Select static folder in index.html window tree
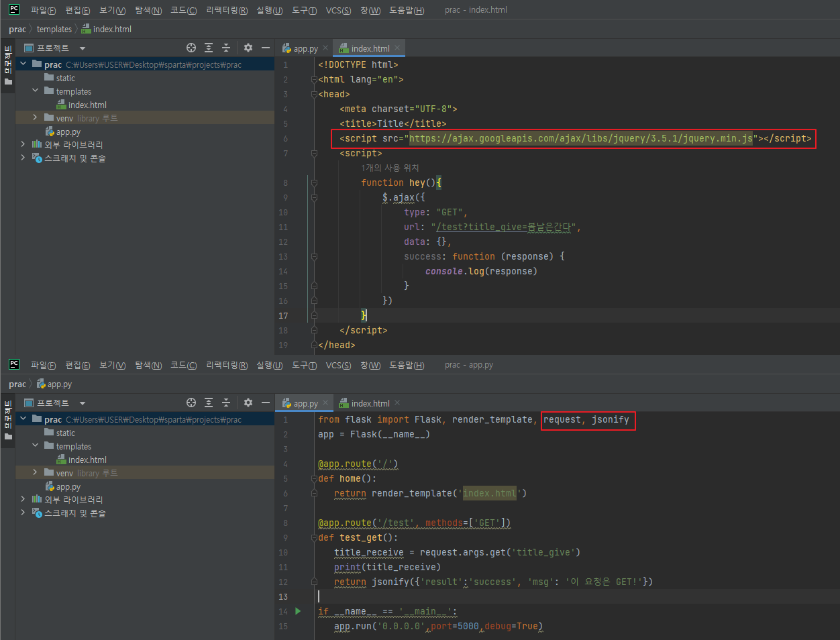 tap(65, 78)
